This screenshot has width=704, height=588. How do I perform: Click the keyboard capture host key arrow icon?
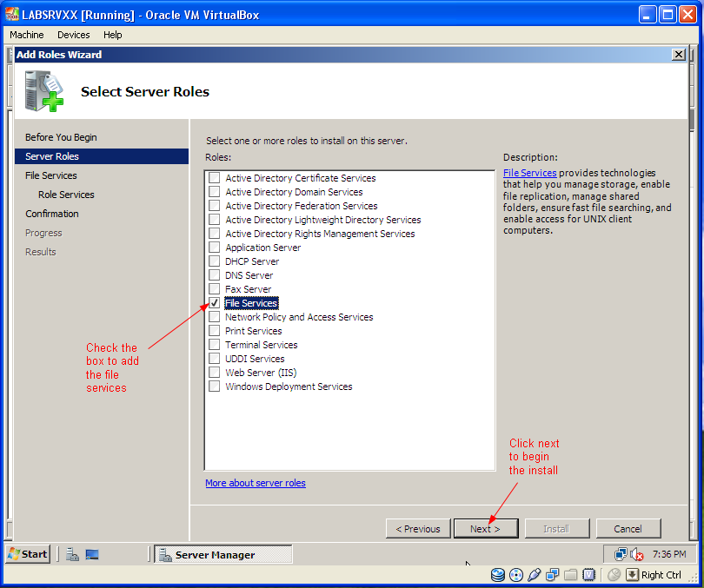coord(632,575)
